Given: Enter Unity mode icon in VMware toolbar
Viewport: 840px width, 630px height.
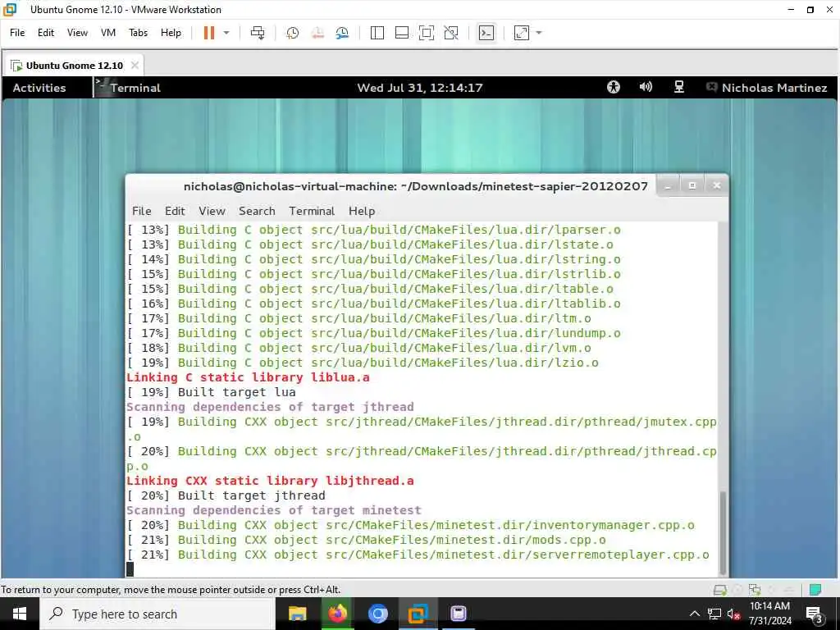Looking at the screenshot, I should click(451, 33).
